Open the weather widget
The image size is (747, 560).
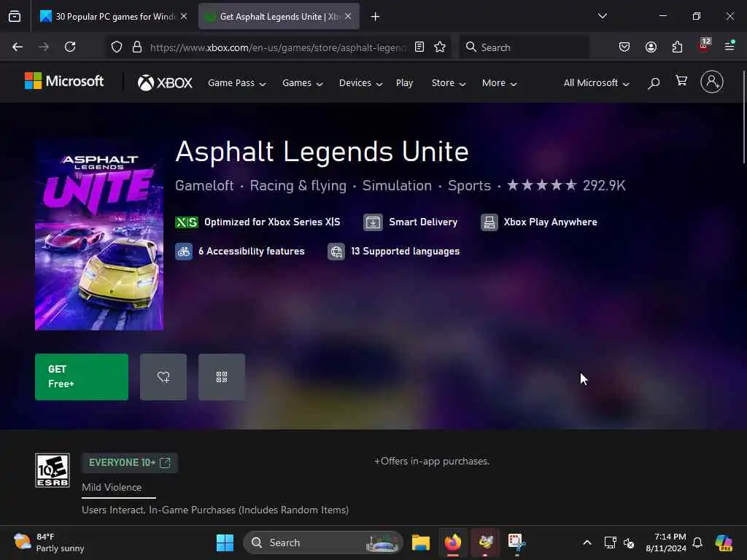point(49,542)
